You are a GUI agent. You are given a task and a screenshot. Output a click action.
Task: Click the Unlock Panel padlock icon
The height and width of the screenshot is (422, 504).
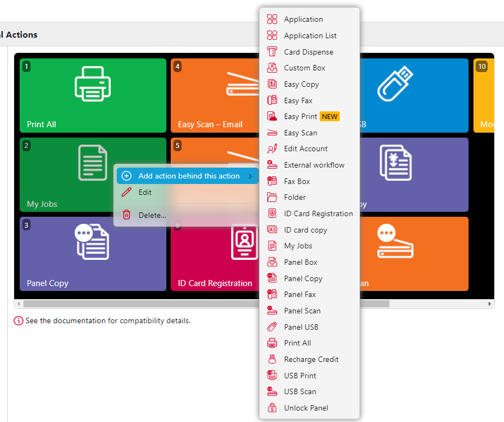(x=272, y=408)
